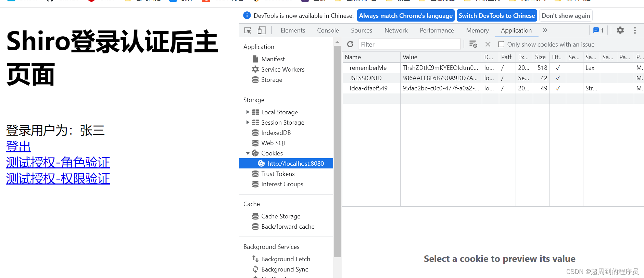Select the Cookies tree item

coord(272,153)
